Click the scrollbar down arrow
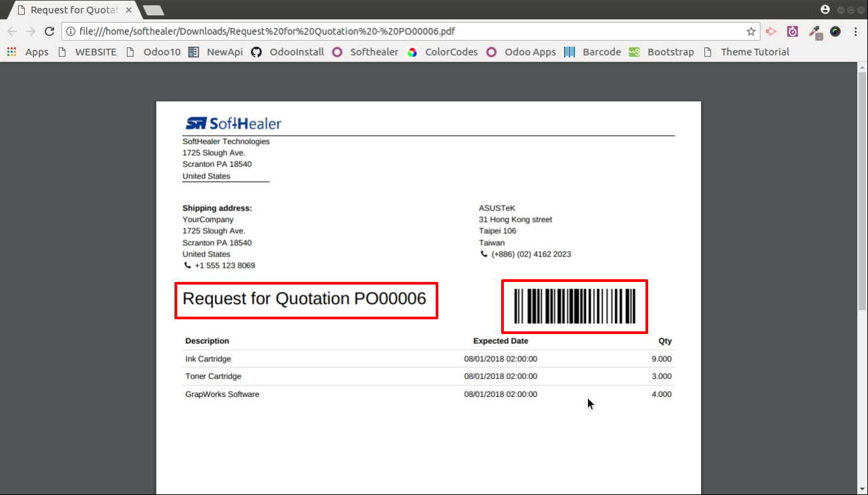Viewport: 868px width, 495px height. (862, 490)
